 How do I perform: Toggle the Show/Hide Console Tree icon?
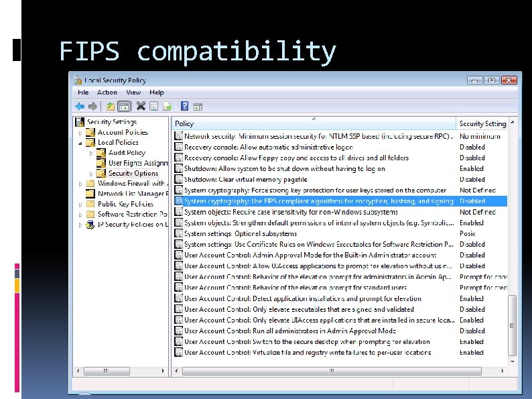[124, 107]
